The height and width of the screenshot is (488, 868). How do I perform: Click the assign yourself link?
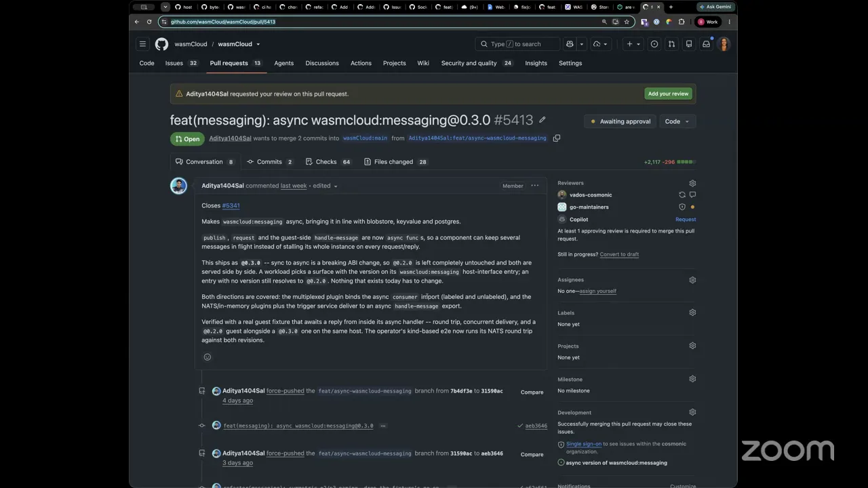click(597, 291)
